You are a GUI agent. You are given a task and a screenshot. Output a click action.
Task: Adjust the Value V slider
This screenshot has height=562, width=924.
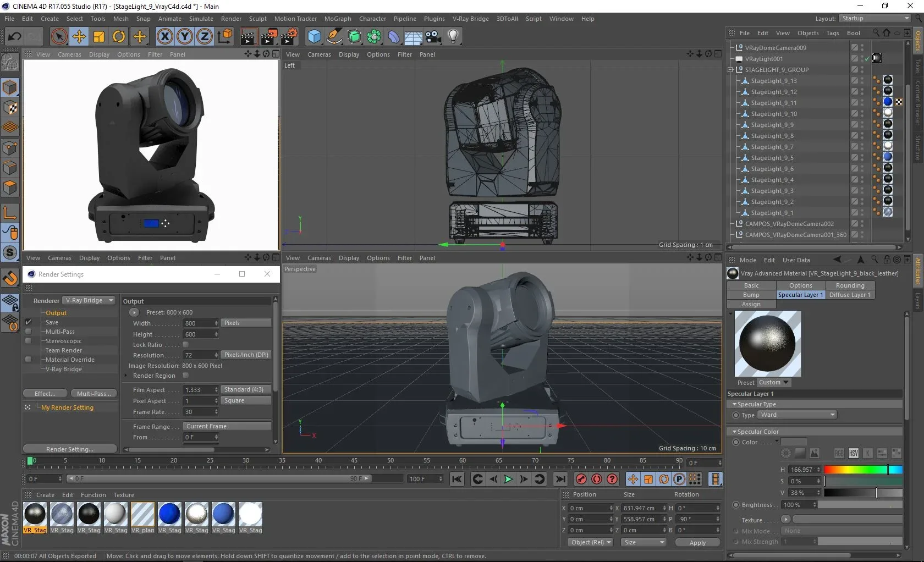pyautogui.click(x=863, y=493)
